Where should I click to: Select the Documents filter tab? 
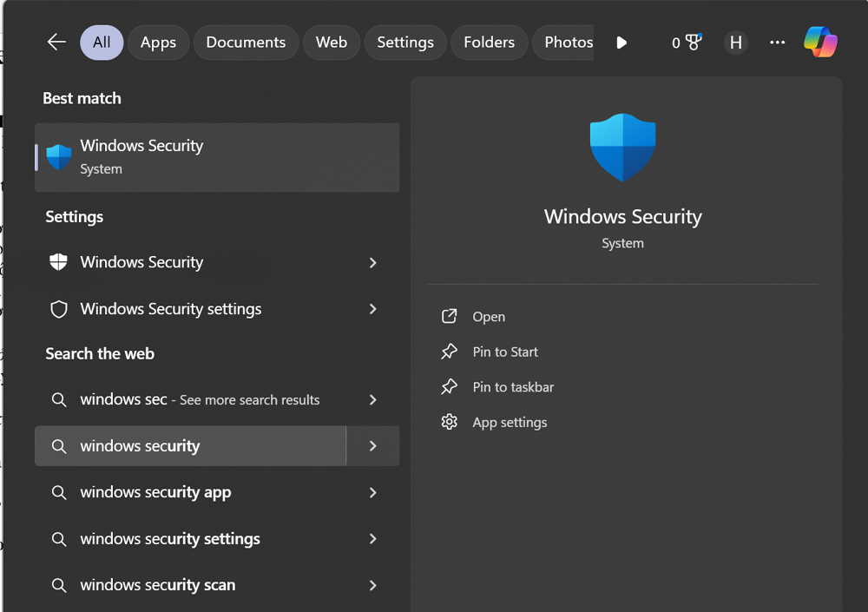click(x=246, y=43)
